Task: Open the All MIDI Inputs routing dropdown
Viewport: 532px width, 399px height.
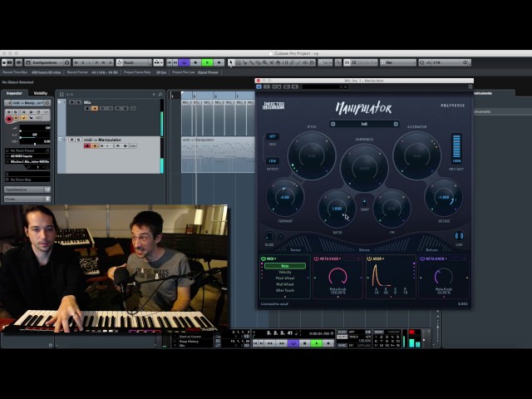Action: [x=27, y=156]
